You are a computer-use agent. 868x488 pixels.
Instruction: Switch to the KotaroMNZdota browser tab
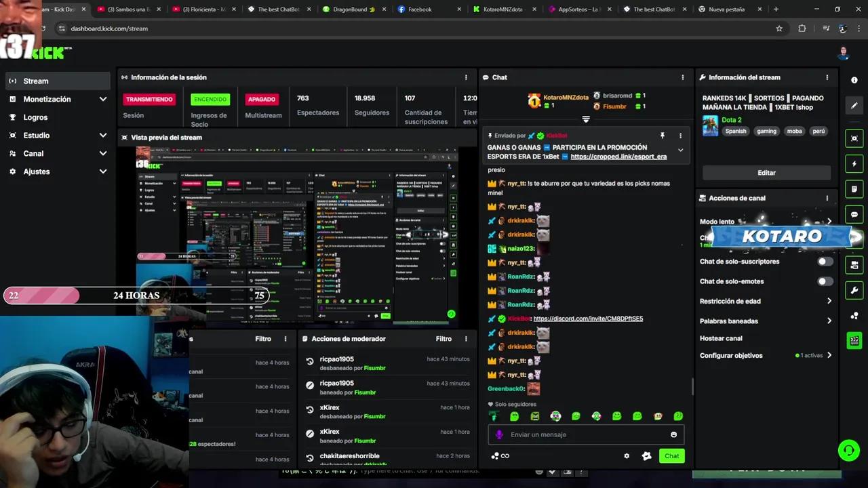504,9
